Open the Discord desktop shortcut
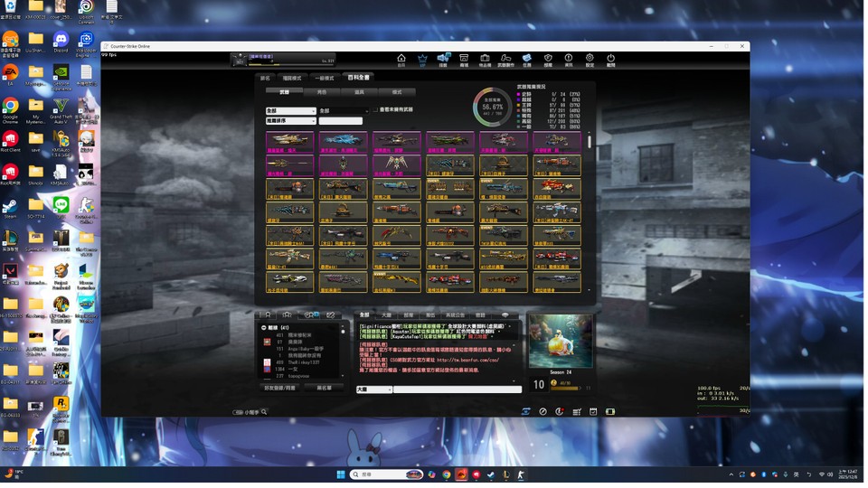868x488 pixels. pos(61,42)
